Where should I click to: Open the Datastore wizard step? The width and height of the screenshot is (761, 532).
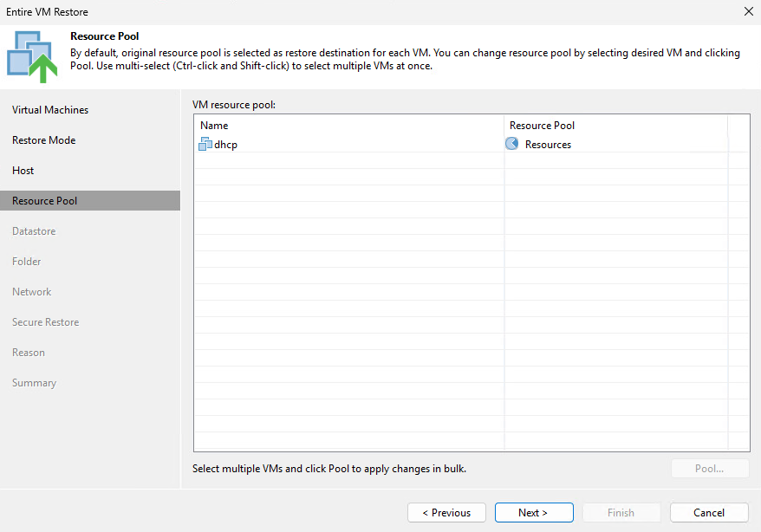click(34, 230)
